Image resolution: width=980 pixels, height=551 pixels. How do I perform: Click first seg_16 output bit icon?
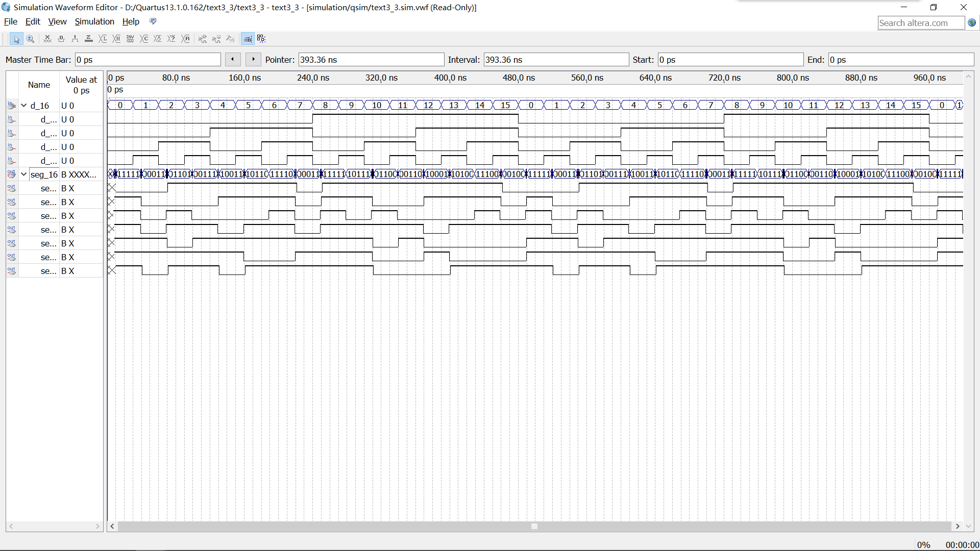pyautogui.click(x=12, y=188)
